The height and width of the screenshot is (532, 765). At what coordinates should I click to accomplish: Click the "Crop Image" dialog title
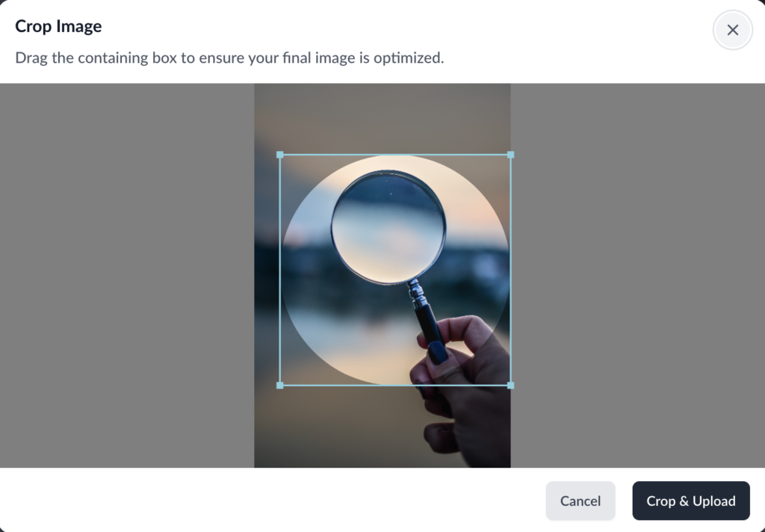58,26
